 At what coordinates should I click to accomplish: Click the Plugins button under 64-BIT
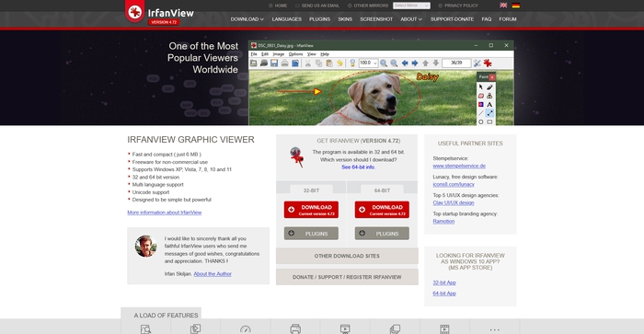pyautogui.click(x=382, y=234)
